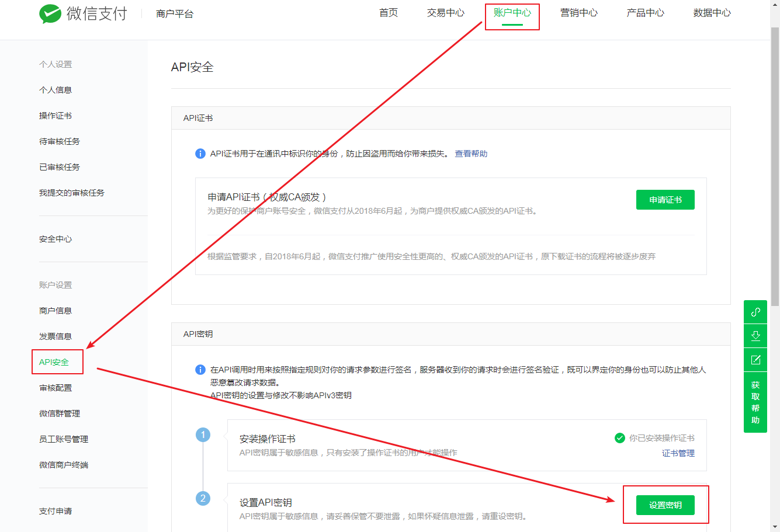Click the 设置API密钥 step title
Screen dimensions: 780x532
coord(266,503)
